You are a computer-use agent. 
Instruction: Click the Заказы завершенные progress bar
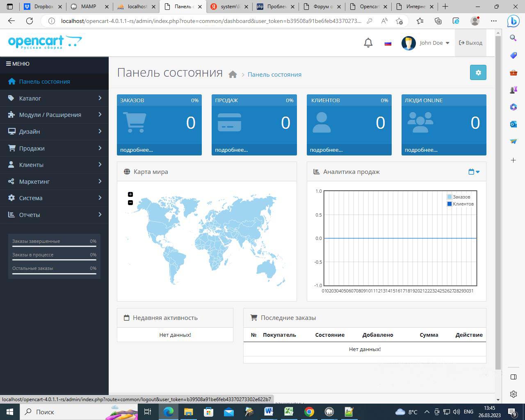click(x=54, y=247)
